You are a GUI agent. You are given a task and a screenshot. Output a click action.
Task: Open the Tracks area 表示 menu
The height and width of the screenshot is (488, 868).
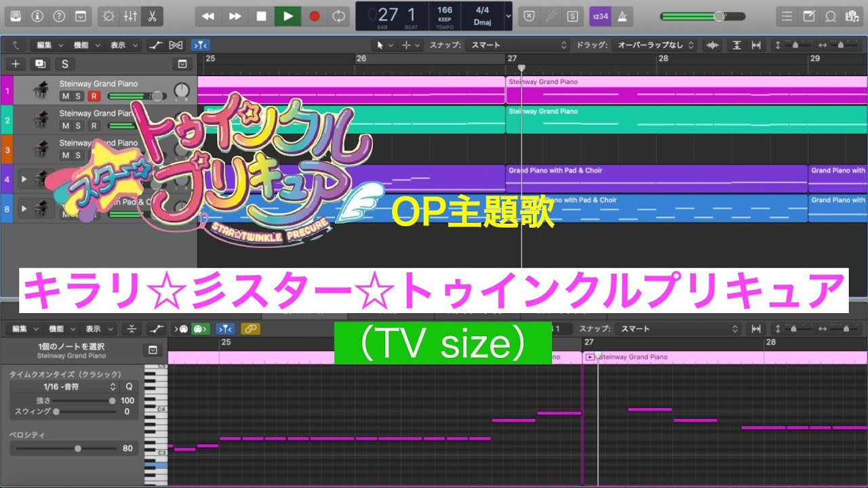tap(124, 45)
